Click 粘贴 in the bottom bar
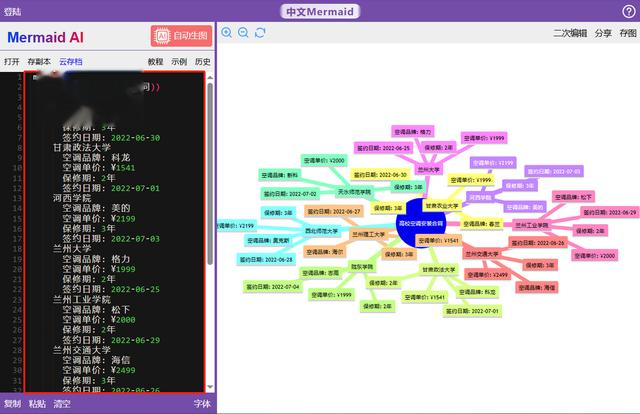 tap(37, 404)
